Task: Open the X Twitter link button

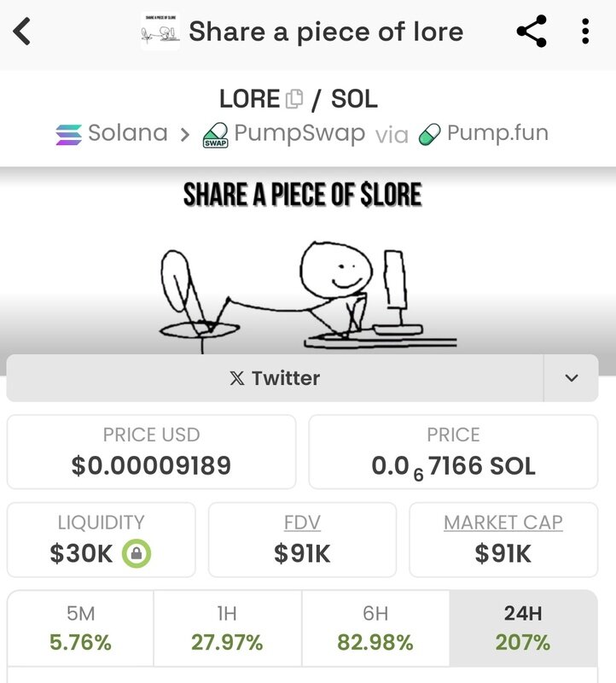Action: point(275,378)
